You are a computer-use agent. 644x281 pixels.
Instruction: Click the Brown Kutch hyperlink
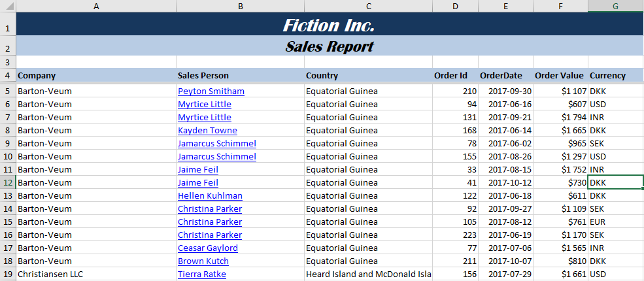203,261
